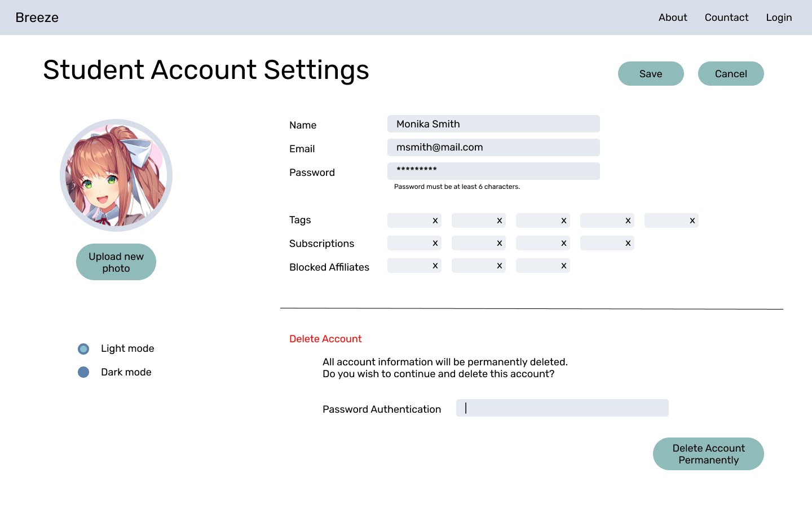Select the Light mode radio button
The width and height of the screenshot is (812, 517).
coord(83,349)
